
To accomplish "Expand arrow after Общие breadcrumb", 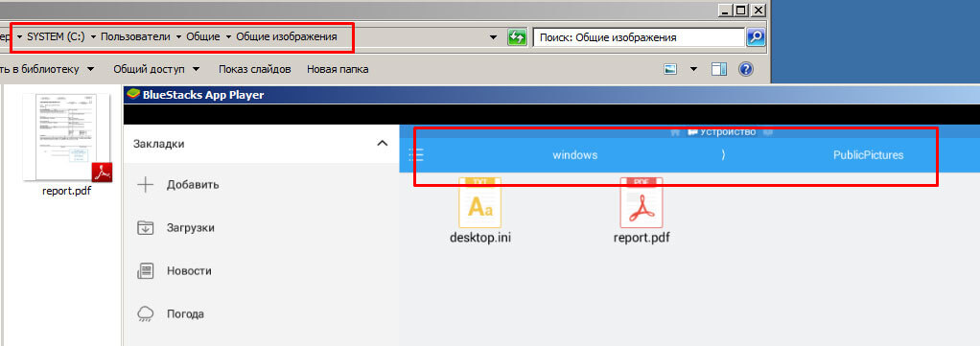I will (228, 37).
